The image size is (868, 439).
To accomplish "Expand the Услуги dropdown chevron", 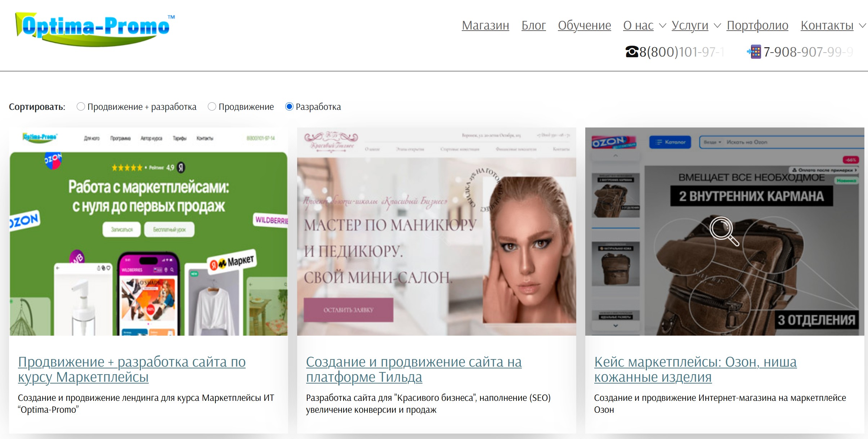I will [x=717, y=26].
